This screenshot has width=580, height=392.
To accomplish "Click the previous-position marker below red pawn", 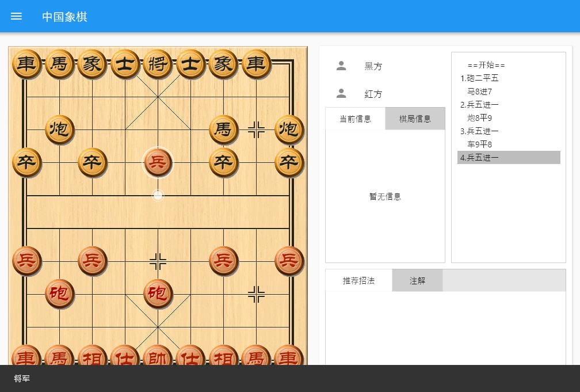I will coord(158,195).
